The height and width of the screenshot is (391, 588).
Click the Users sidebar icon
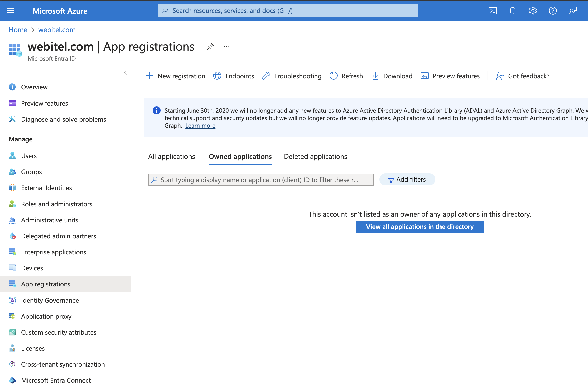(12, 156)
